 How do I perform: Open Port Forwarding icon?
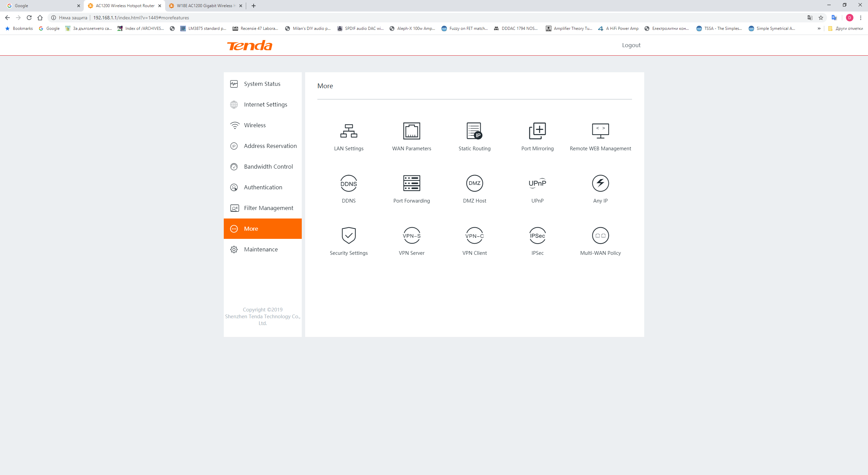click(x=412, y=183)
